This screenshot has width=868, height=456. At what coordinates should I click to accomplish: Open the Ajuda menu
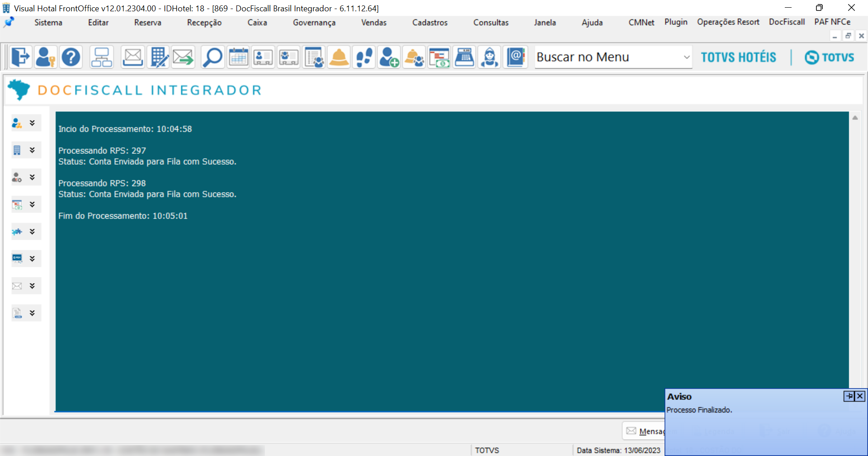click(592, 23)
